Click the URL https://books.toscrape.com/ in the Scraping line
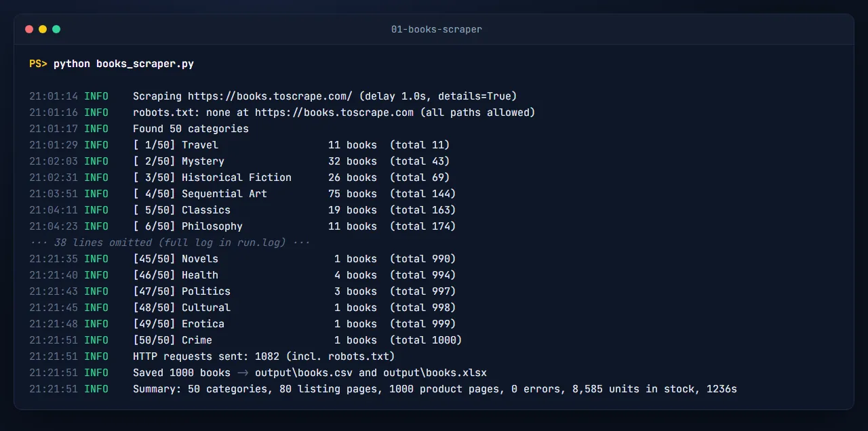The image size is (868, 431). coord(270,96)
